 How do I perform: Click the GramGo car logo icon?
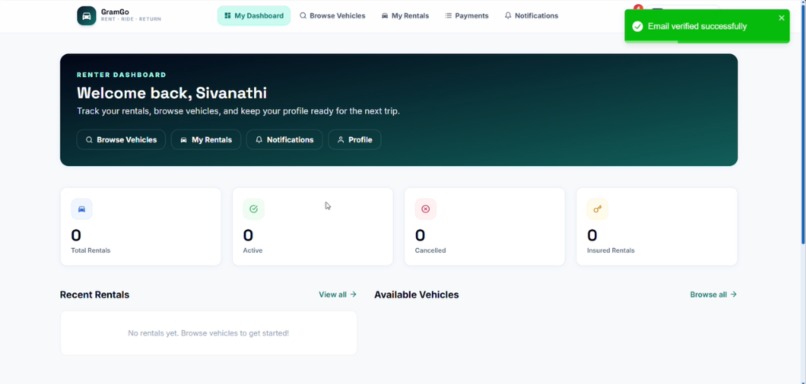click(x=86, y=16)
